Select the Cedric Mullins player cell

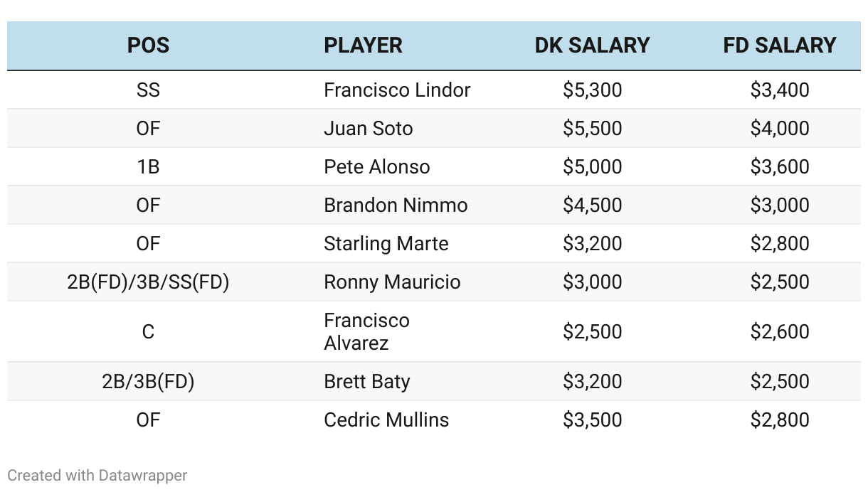click(x=386, y=420)
